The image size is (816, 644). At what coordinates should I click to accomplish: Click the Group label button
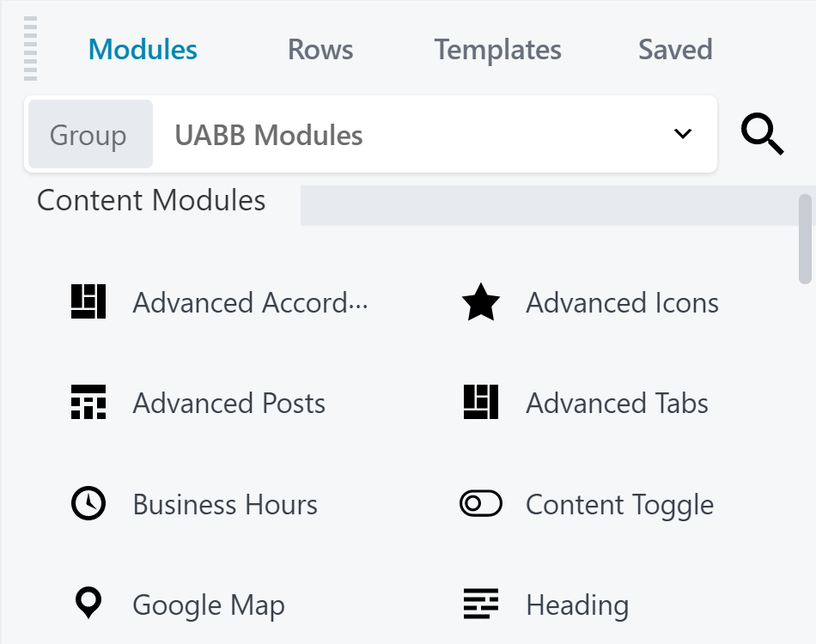(89, 134)
